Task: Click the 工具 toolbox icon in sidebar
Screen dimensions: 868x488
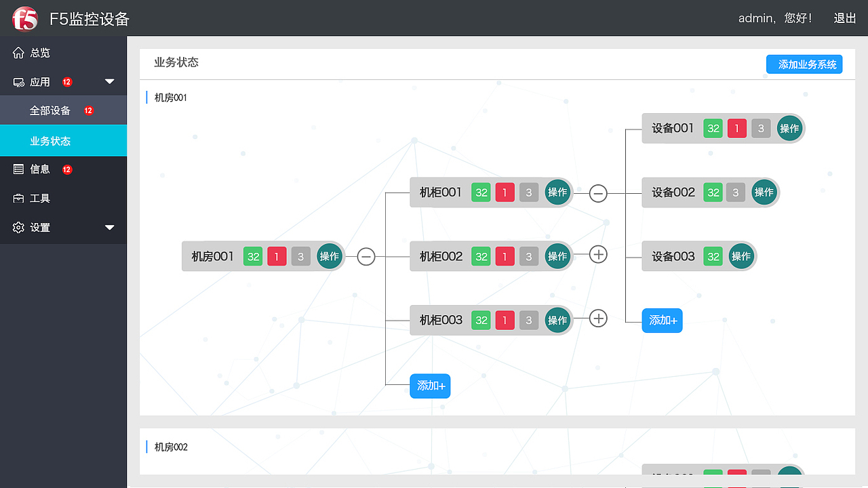Action: coord(18,199)
